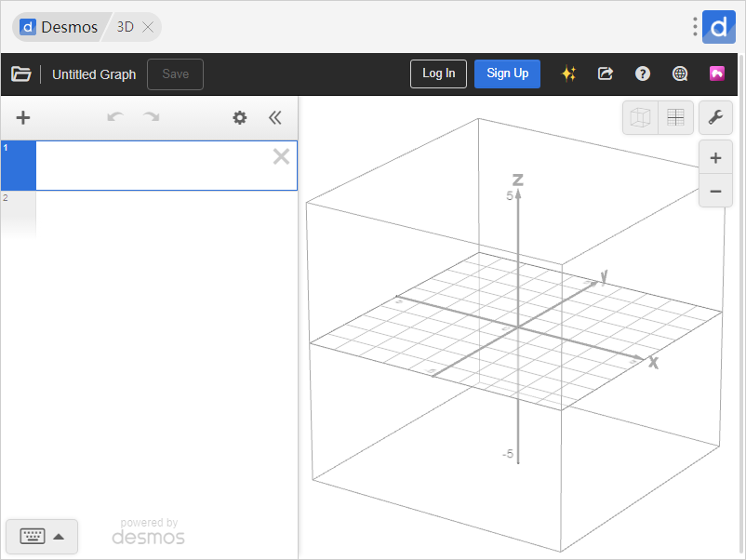The width and height of the screenshot is (746, 560).
Task: Expand the add item plus menu
Action: (x=23, y=117)
